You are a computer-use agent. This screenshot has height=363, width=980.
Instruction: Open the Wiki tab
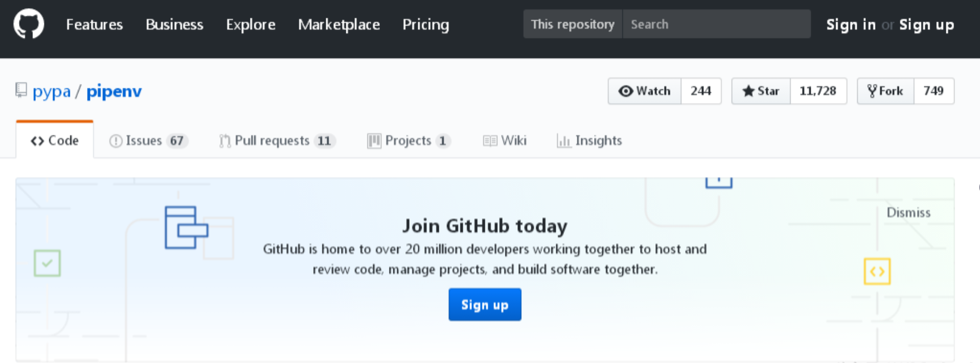coord(505,141)
